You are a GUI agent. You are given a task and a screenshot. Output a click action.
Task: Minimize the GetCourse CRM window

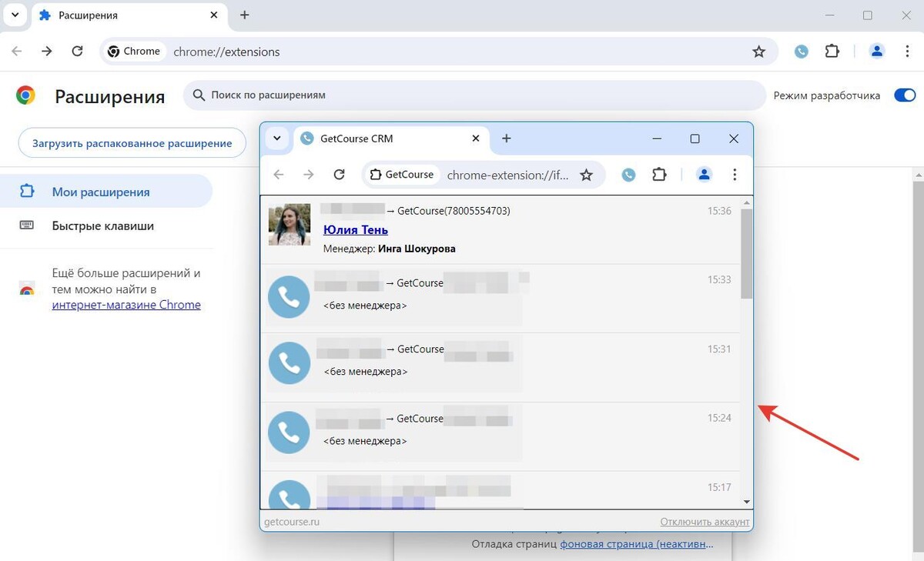click(657, 139)
